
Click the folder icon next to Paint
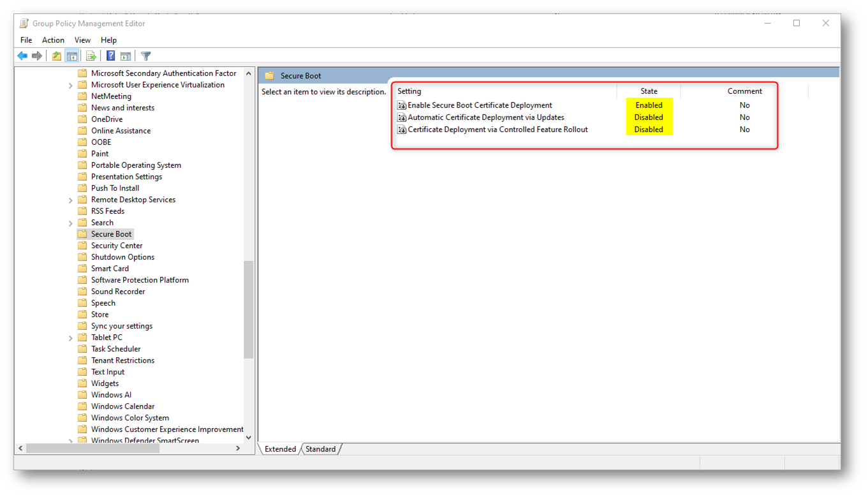(82, 154)
